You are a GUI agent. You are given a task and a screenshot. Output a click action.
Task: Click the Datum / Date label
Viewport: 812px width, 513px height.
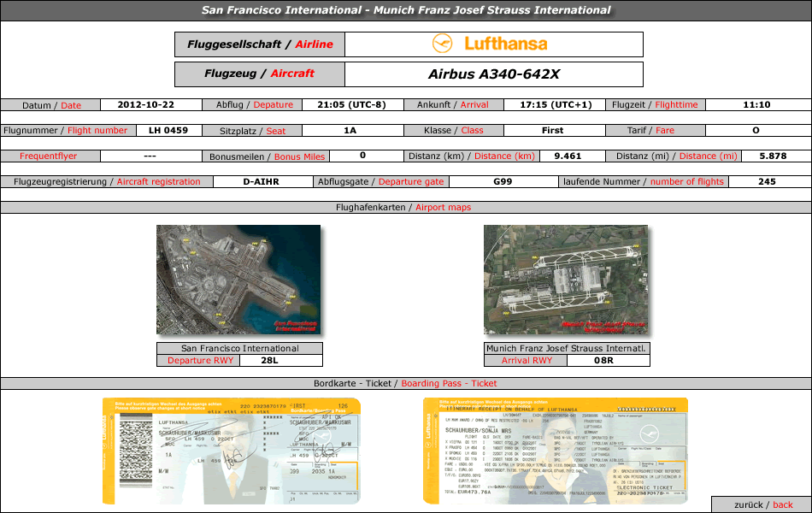tap(50, 105)
